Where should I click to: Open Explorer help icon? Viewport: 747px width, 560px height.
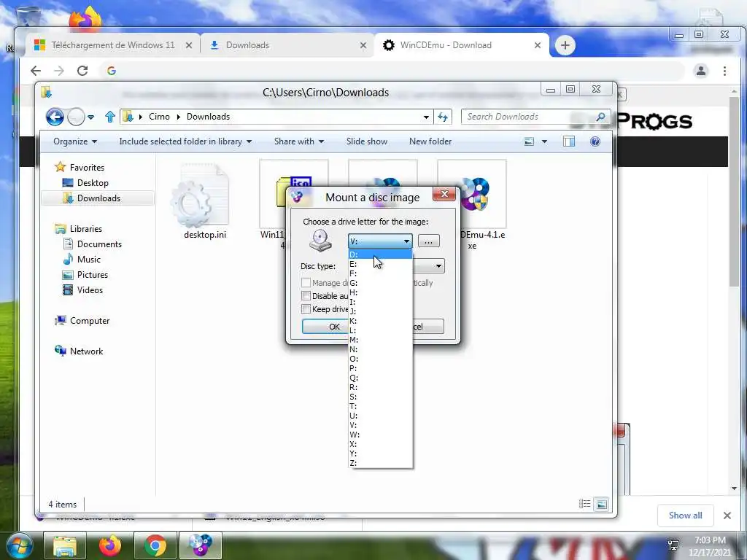coord(595,141)
